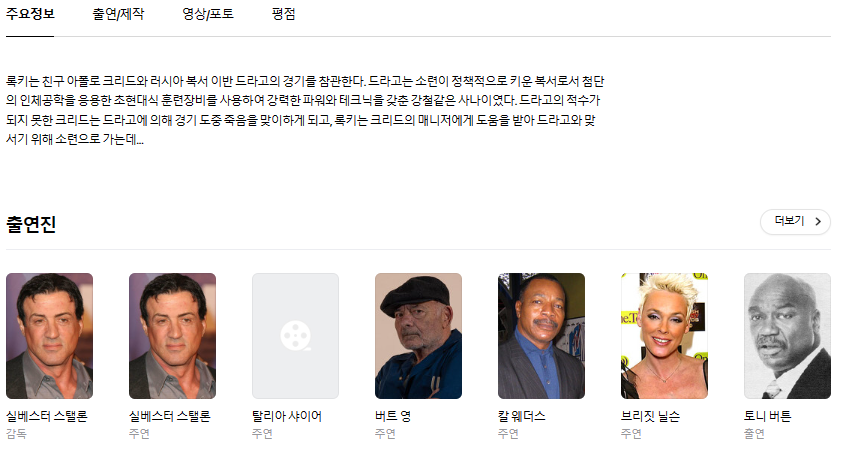The image size is (868, 452).
Task: Switch to the 평점 tab
Action: [283, 14]
